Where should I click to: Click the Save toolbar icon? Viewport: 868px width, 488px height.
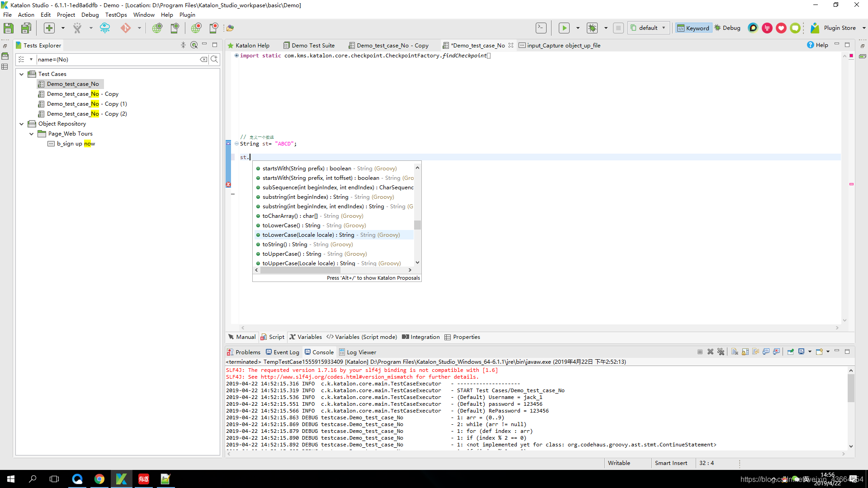point(8,28)
